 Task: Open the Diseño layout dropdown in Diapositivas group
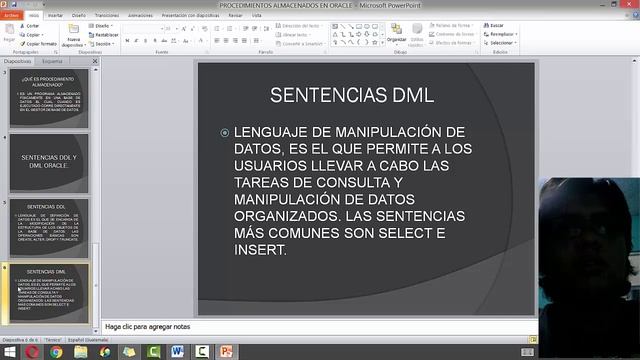pos(101,26)
